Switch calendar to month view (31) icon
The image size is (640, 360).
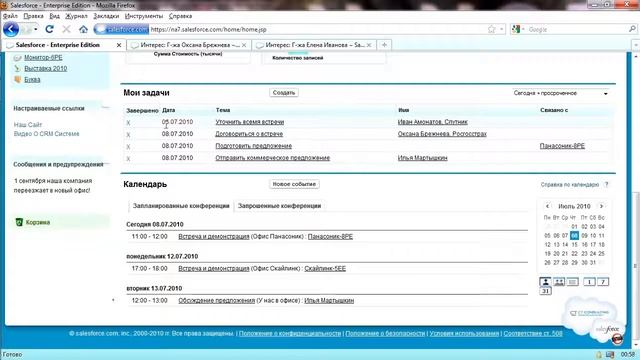pyautogui.click(x=545, y=291)
